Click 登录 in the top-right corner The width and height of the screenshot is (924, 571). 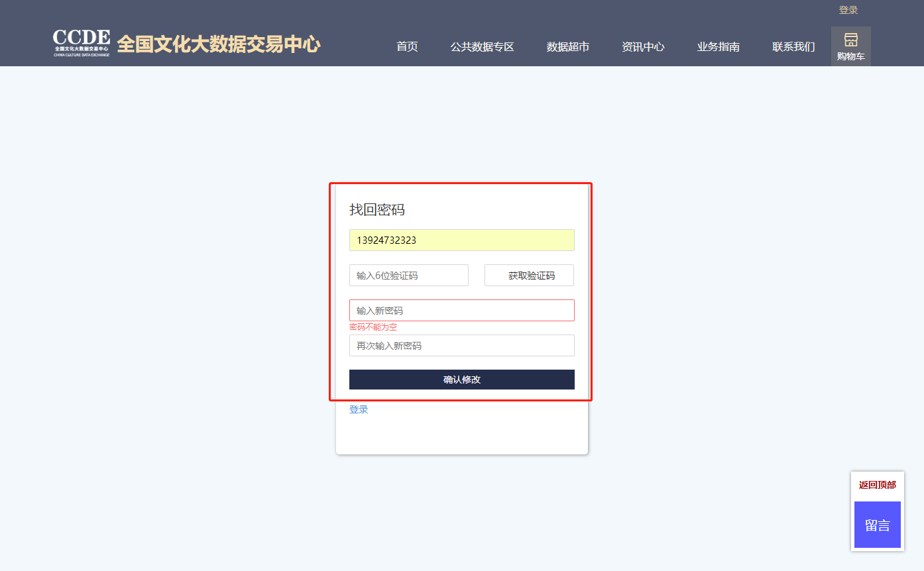click(x=848, y=10)
